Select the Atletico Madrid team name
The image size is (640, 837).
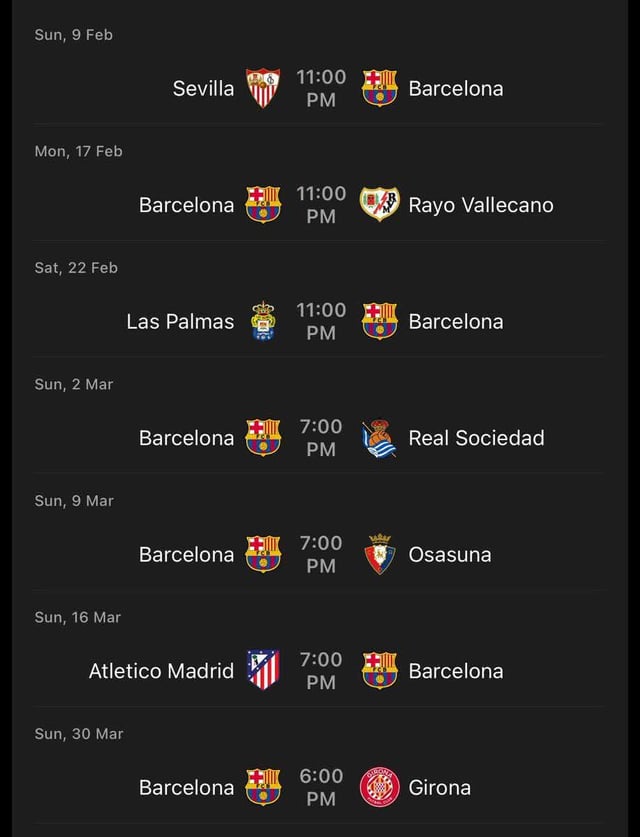tap(161, 671)
